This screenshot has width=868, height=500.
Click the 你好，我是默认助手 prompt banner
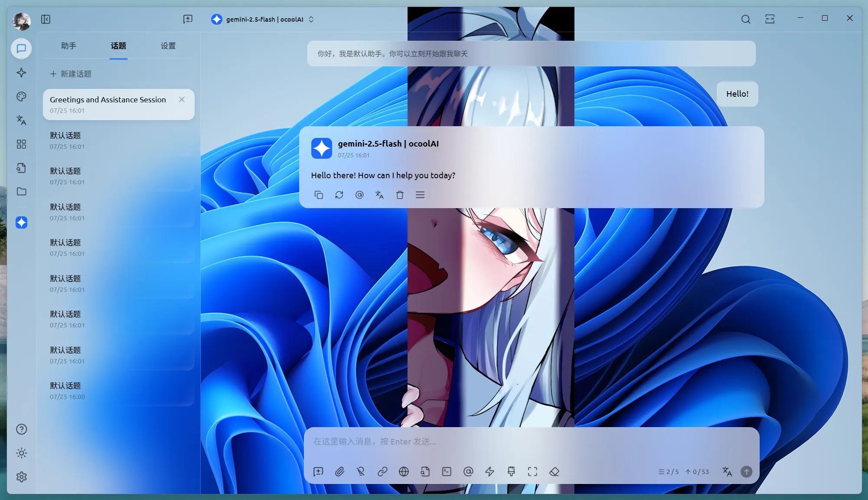click(531, 54)
